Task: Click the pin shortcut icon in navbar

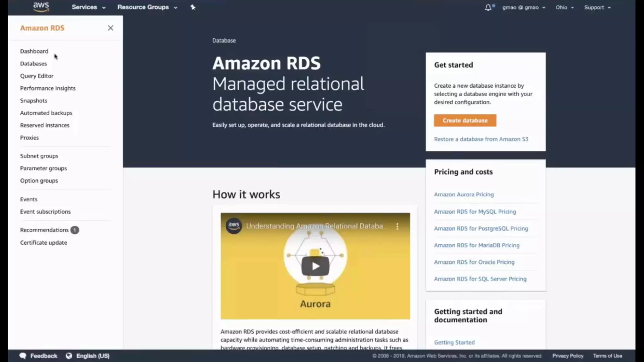Action: point(193,7)
